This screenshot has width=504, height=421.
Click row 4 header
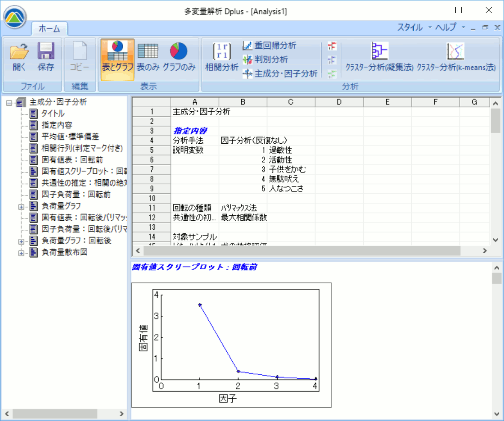pyautogui.click(x=152, y=140)
